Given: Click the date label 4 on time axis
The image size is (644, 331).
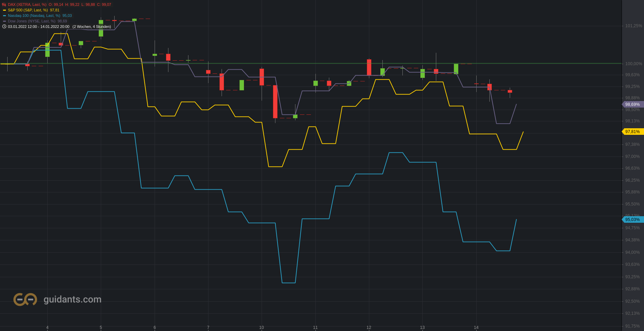Looking at the screenshot, I should pyautogui.click(x=47, y=328).
